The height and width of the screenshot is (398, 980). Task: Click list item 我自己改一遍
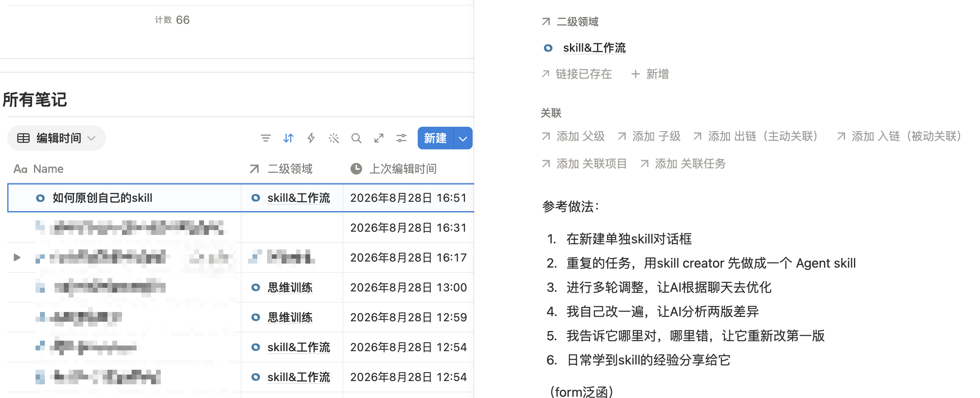click(x=662, y=312)
